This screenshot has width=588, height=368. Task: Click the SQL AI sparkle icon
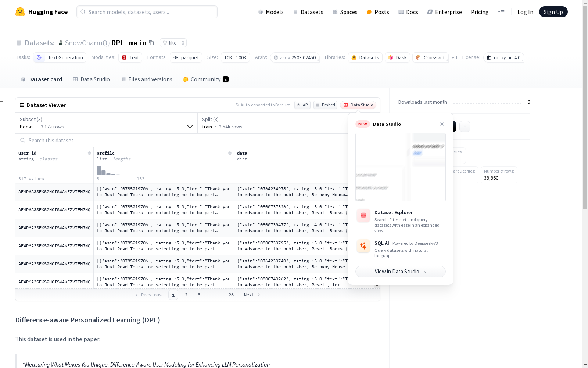click(x=363, y=246)
